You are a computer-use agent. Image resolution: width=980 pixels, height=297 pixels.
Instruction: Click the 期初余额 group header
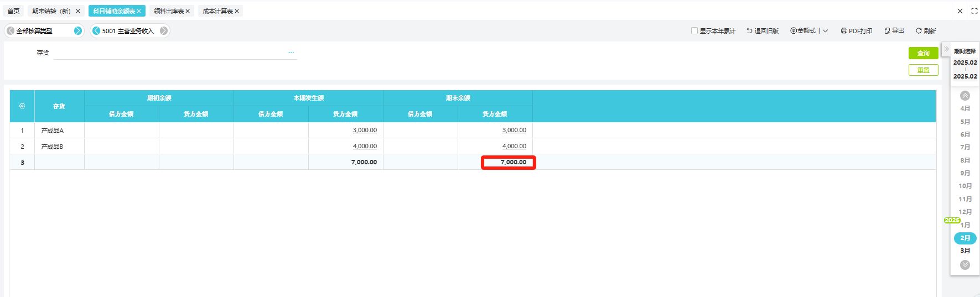[x=159, y=98]
